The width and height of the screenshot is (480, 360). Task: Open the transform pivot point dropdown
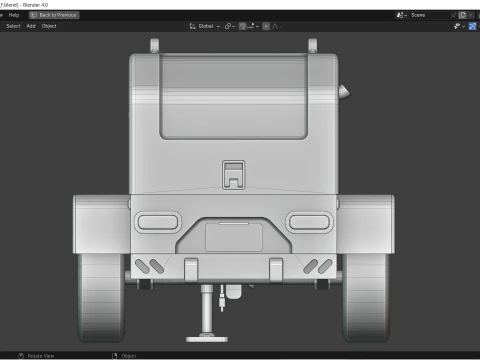coord(230,26)
